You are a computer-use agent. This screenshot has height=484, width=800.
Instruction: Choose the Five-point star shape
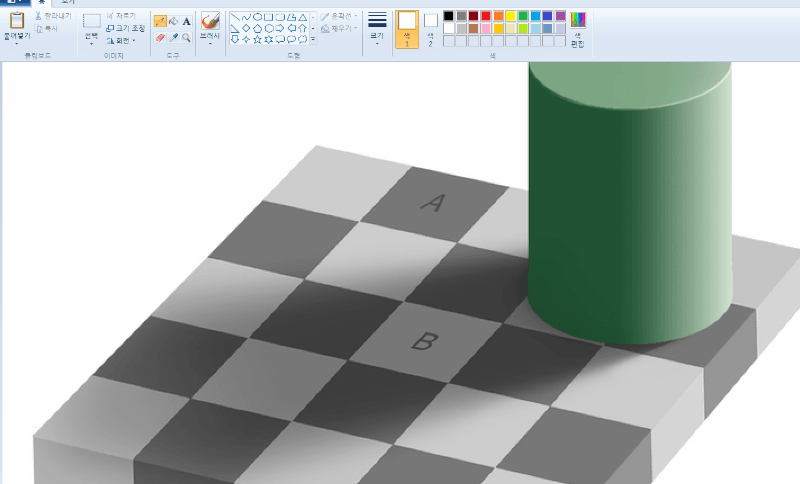click(258, 39)
